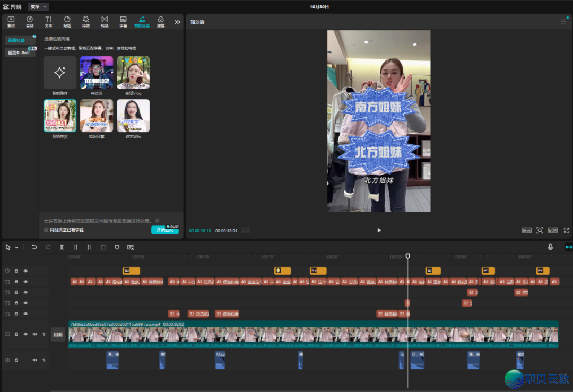This screenshot has width=573, height=392.
Task: Check the 同时清空已有字幕 checkbox
Action: pos(47,230)
